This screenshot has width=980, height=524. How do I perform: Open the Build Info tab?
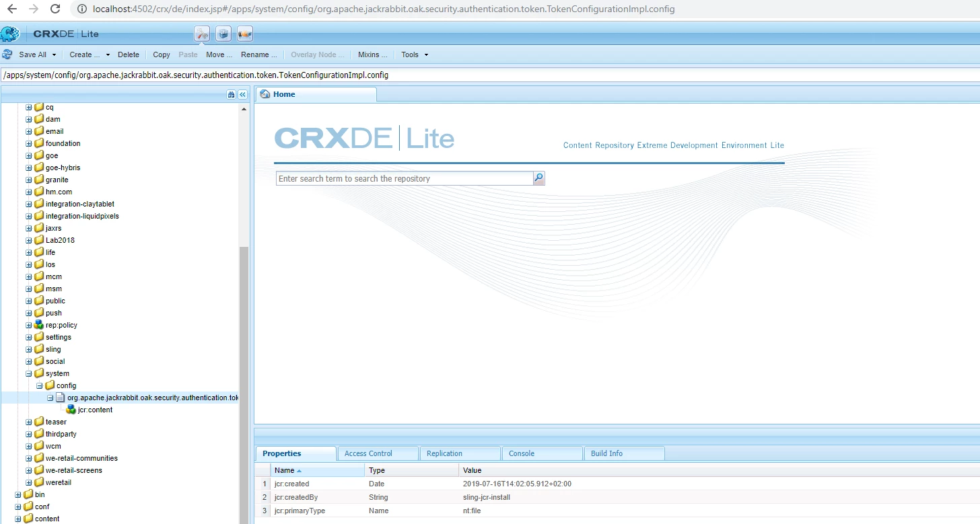[624, 453]
